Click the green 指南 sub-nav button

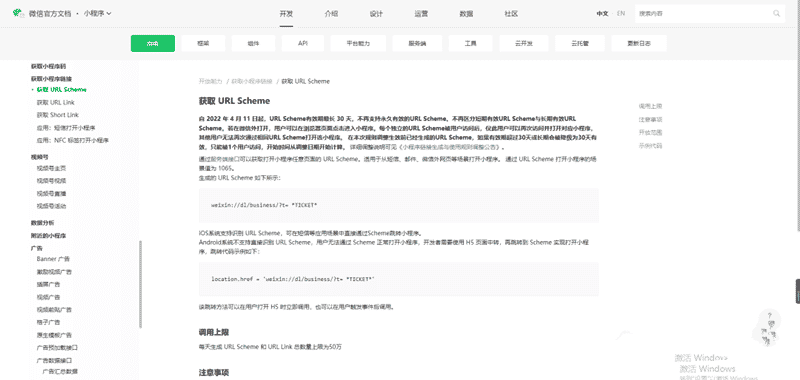(x=153, y=43)
